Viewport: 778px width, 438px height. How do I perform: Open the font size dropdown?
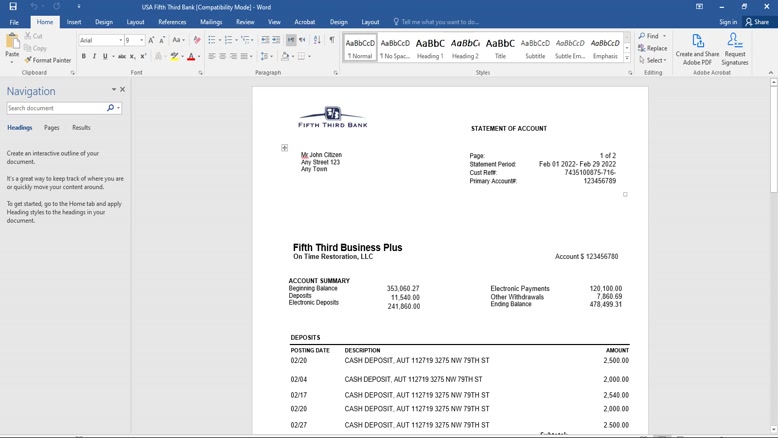141,40
